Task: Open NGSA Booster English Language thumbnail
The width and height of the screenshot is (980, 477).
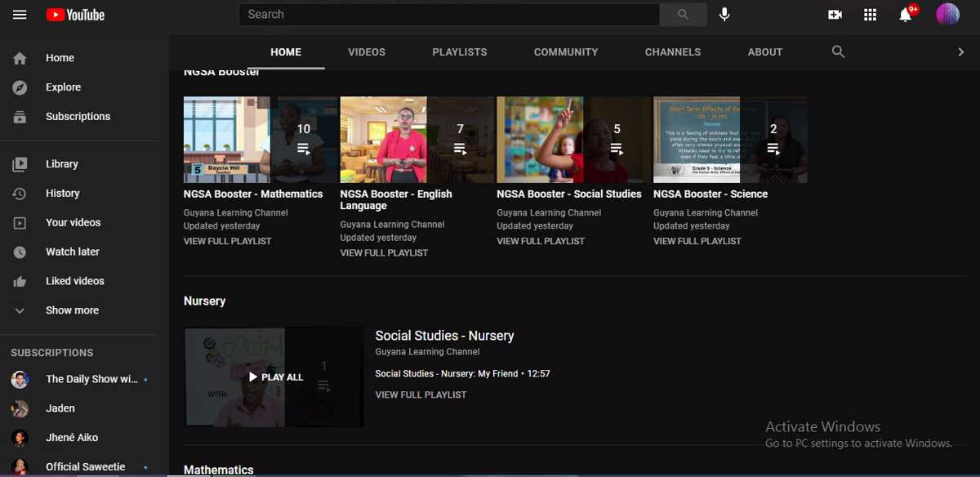Action: 417,140
